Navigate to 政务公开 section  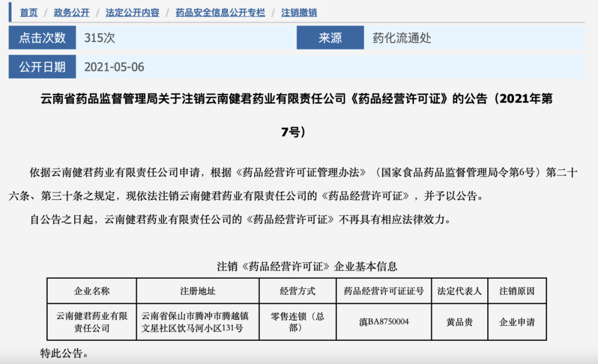coord(71,12)
